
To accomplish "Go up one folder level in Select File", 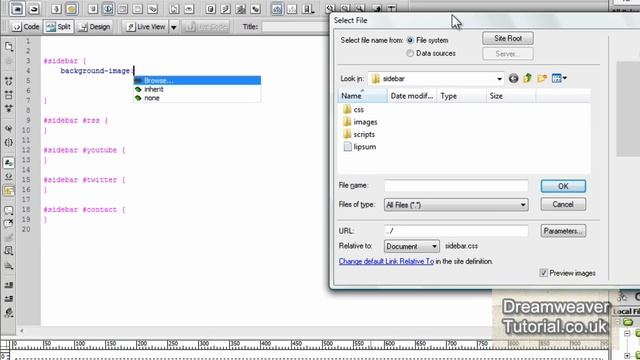I will [528, 78].
